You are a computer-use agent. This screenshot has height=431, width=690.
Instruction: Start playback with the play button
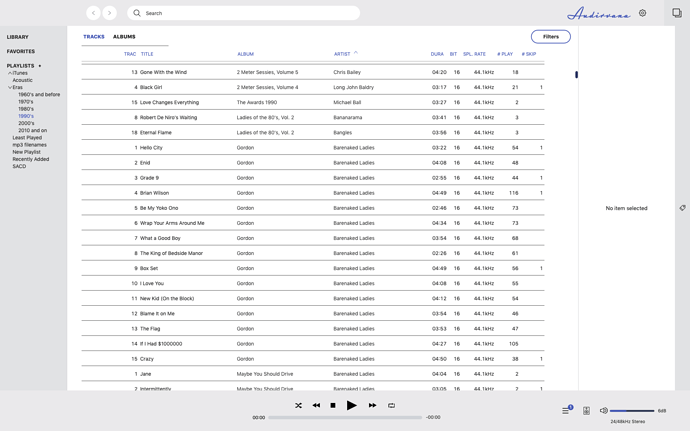[351, 405]
